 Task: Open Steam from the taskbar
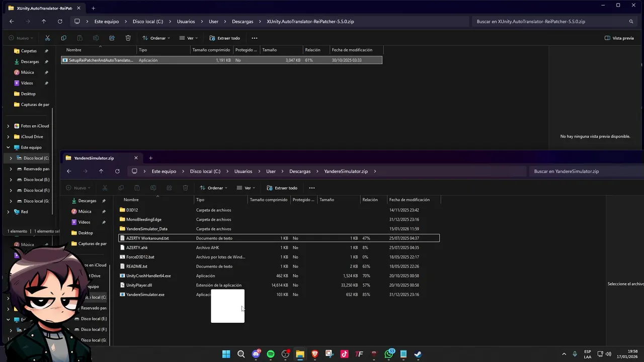click(418, 354)
